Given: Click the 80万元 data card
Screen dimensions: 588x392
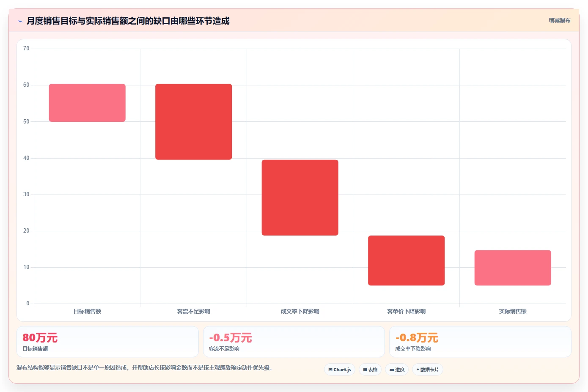Looking at the screenshot, I should click(107, 342).
